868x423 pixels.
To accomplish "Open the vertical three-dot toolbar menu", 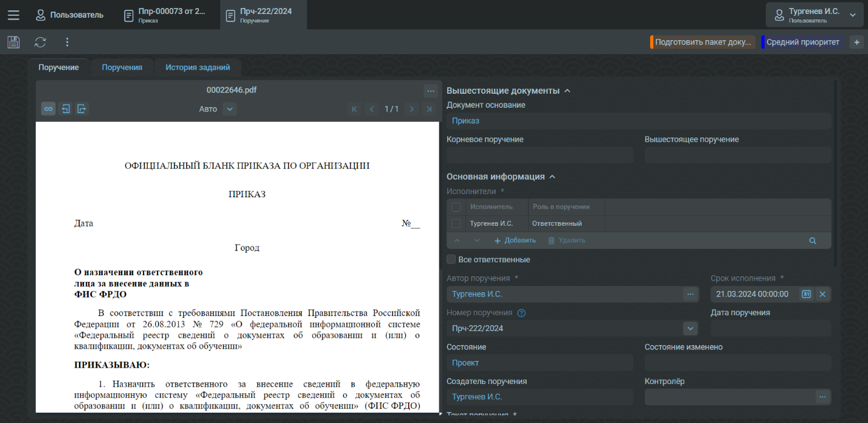I will click(x=67, y=42).
